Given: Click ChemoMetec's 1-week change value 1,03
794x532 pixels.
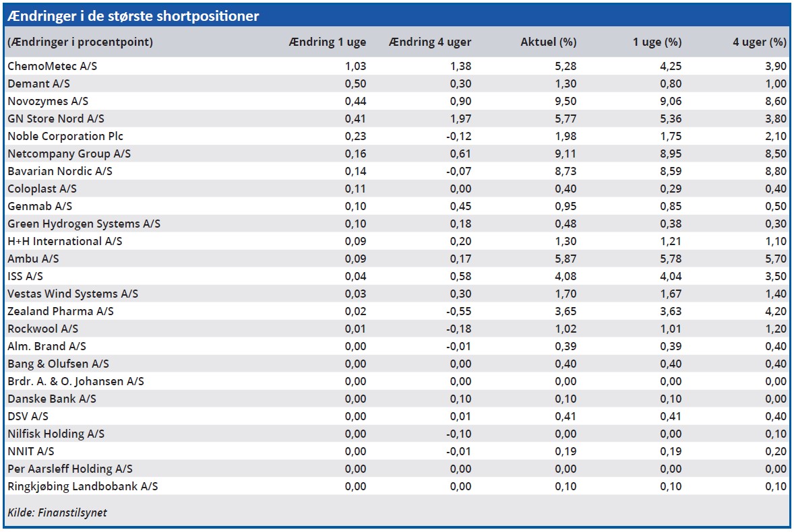Looking at the screenshot, I should (355, 66).
